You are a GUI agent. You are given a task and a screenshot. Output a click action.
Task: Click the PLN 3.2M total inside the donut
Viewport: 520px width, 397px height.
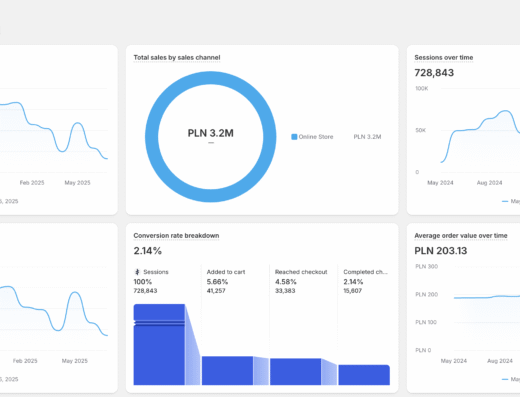[x=210, y=133]
